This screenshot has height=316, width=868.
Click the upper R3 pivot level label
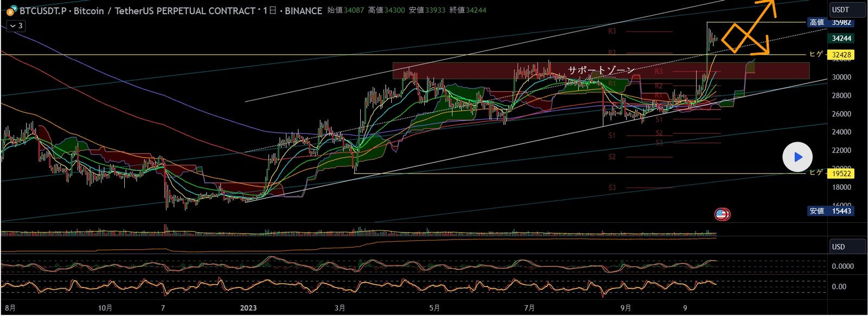[612, 31]
